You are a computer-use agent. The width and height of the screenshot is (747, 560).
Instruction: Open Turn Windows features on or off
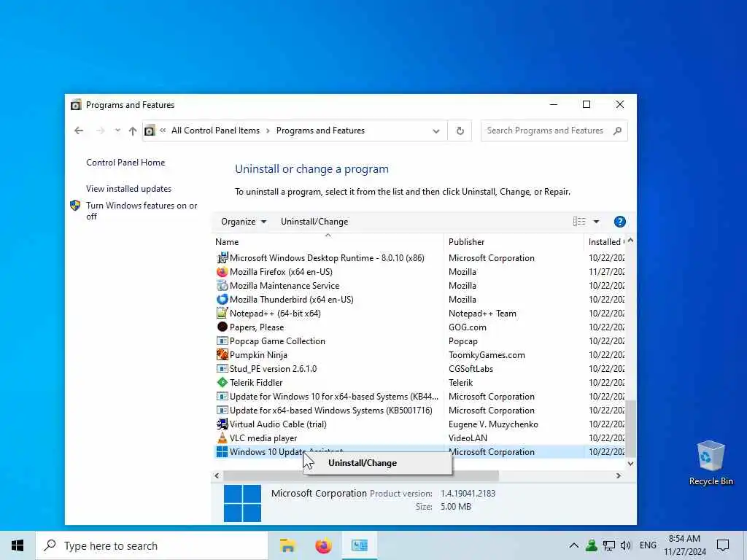click(142, 211)
